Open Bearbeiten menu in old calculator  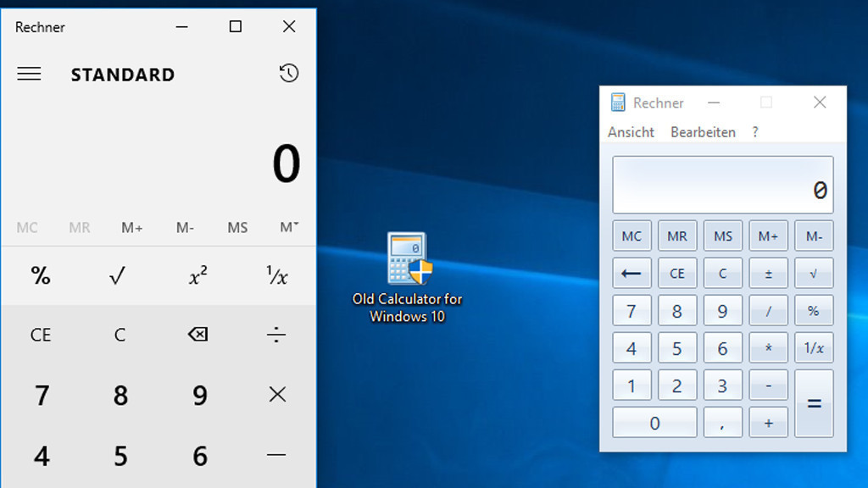703,132
